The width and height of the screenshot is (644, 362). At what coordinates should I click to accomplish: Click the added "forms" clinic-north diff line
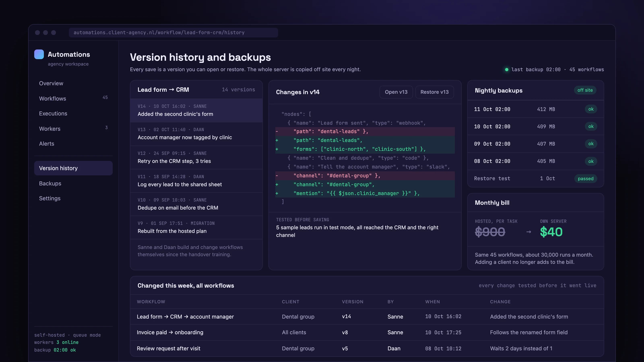click(365, 149)
